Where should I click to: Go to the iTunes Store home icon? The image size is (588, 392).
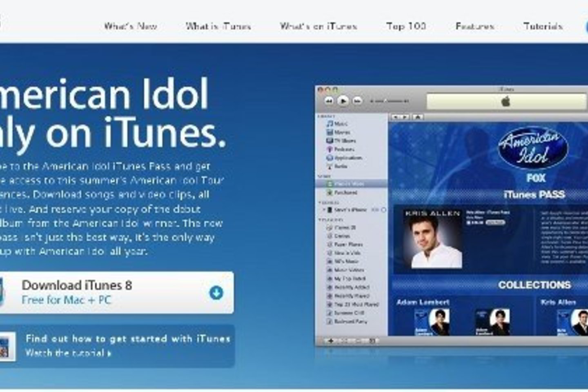point(417,117)
